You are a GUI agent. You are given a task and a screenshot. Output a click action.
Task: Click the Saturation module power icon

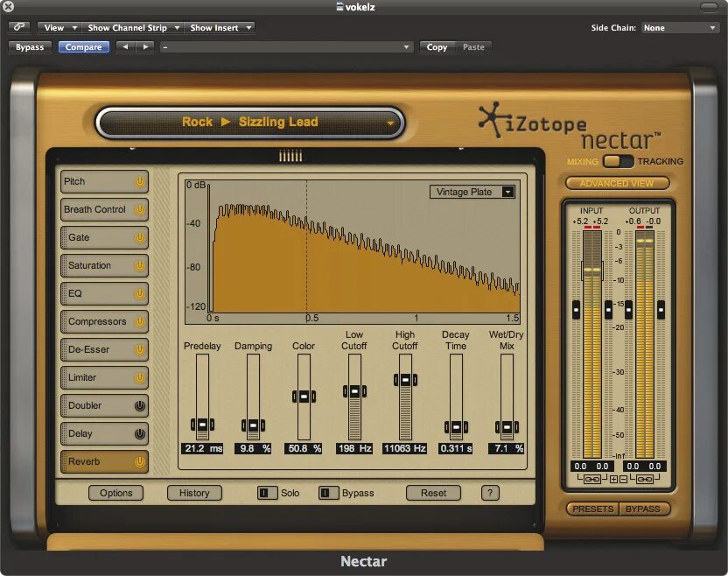click(140, 266)
